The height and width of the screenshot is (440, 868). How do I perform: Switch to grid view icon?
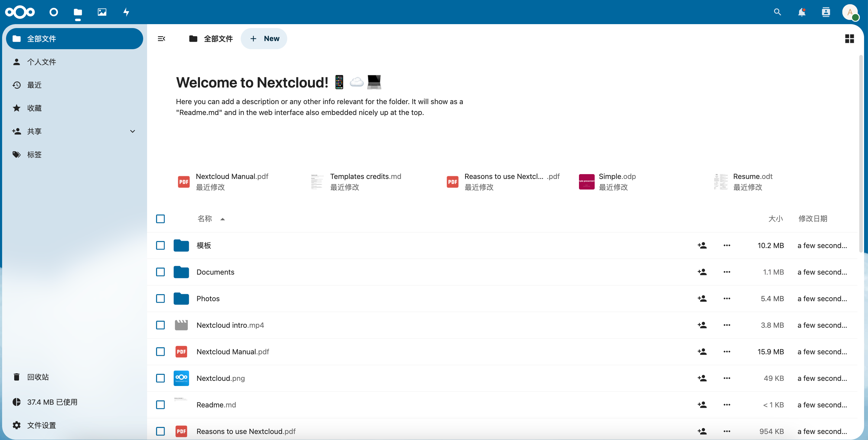pos(850,39)
